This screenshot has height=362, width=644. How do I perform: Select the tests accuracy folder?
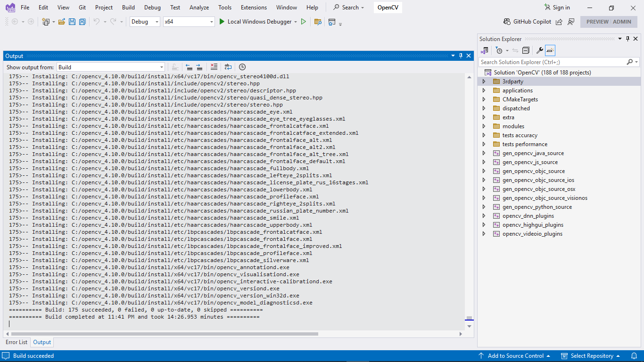point(520,135)
